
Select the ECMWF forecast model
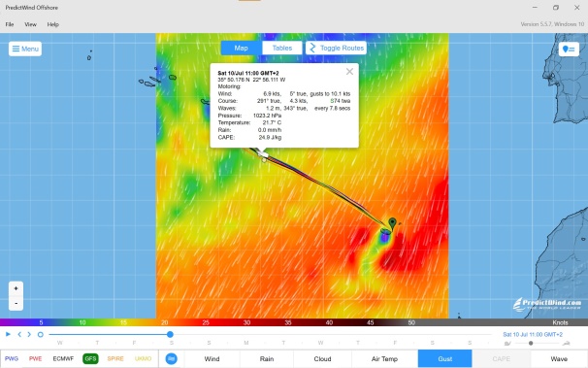(63, 359)
